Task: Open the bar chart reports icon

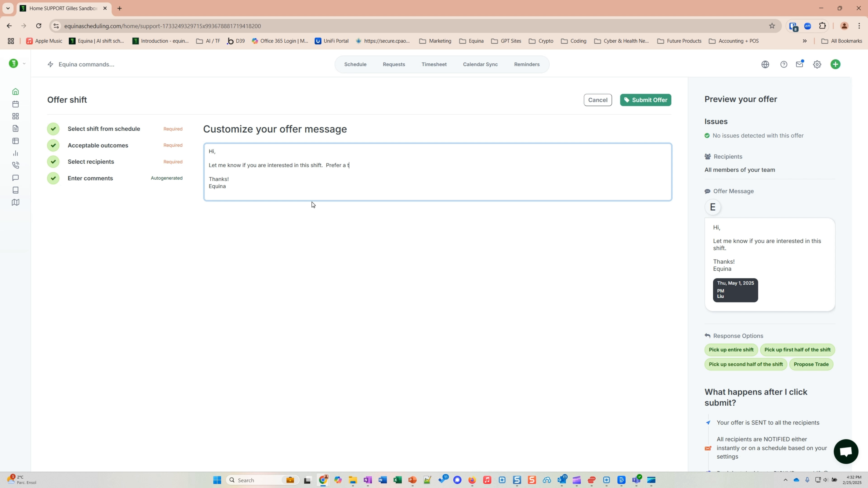Action: pos(15,153)
